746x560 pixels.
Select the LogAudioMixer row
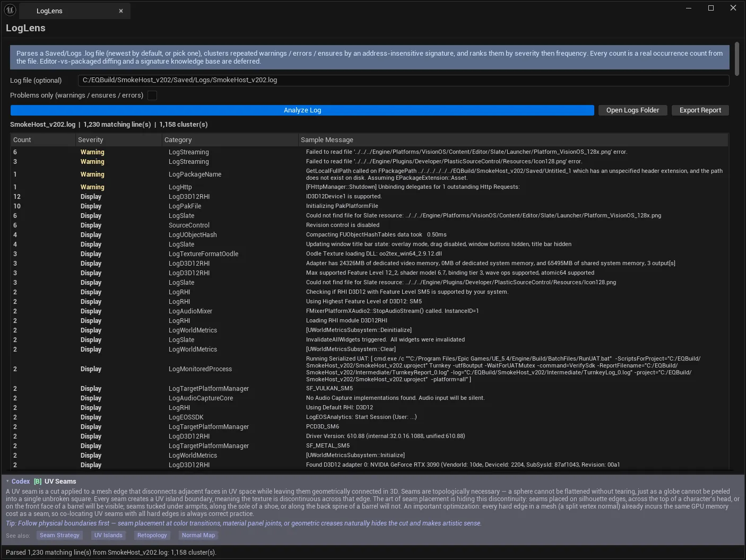coord(369,311)
